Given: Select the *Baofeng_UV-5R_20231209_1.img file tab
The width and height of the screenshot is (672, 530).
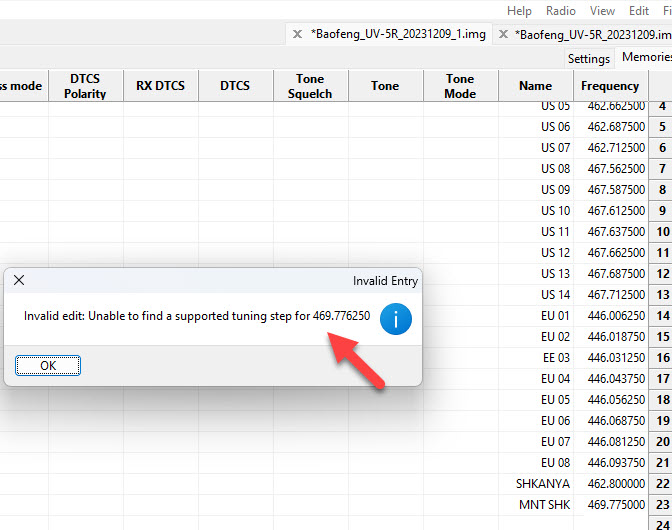Looking at the screenshot, I should 398,34.
